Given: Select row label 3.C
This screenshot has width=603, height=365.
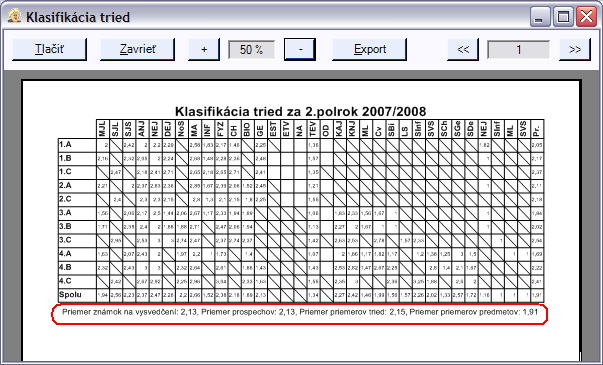Looking at the screenshot, I should 77,241.
